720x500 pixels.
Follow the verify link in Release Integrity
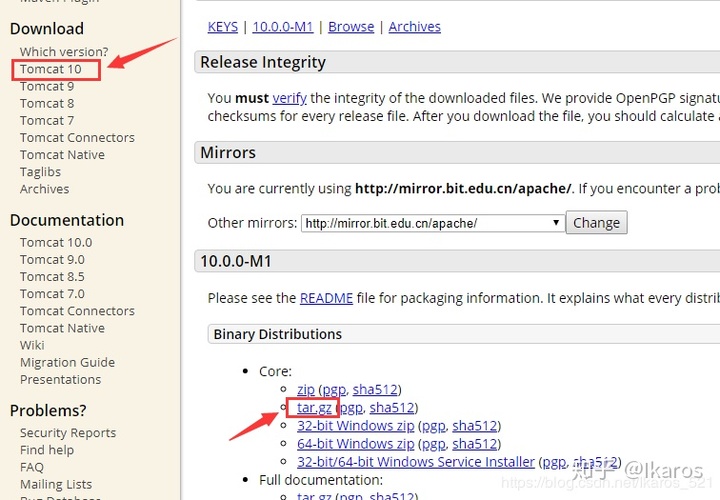click(289, 98)
